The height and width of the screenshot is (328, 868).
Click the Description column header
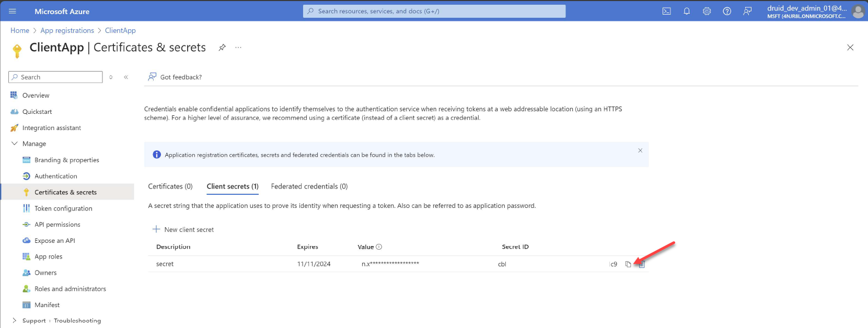tap(173, 247)
